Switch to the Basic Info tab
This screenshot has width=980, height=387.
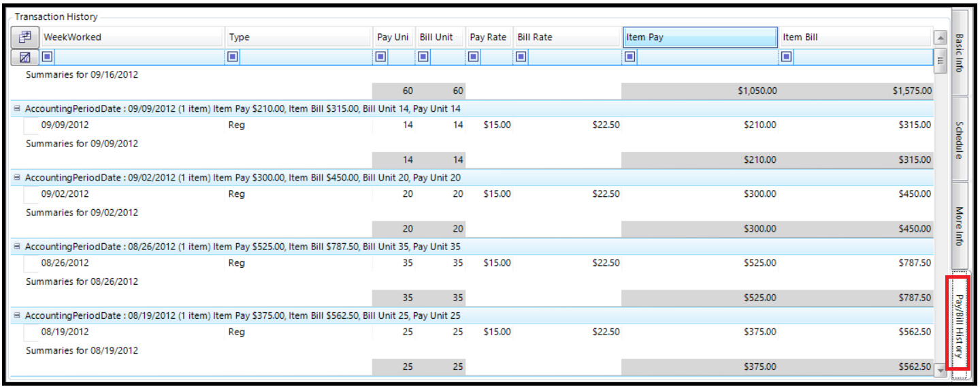tap(960, 52)
